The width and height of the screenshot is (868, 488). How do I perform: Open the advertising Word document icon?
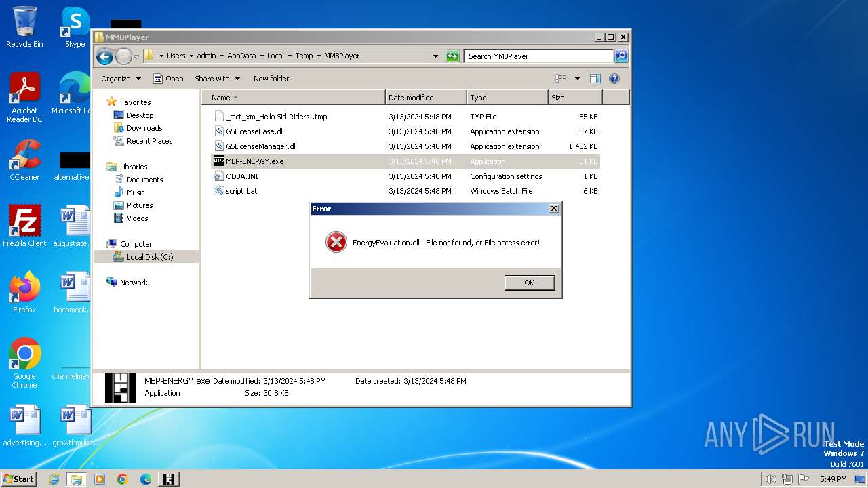24,426
